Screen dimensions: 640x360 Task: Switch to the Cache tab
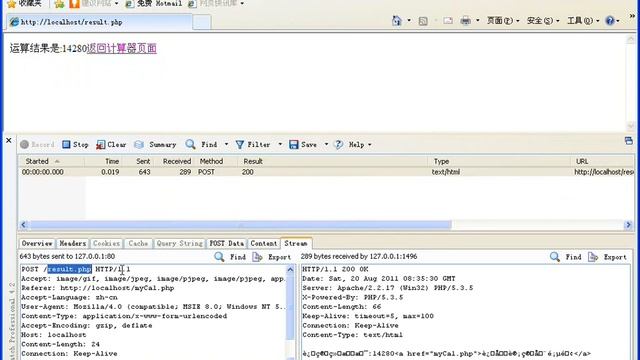[x=138, y=243]
